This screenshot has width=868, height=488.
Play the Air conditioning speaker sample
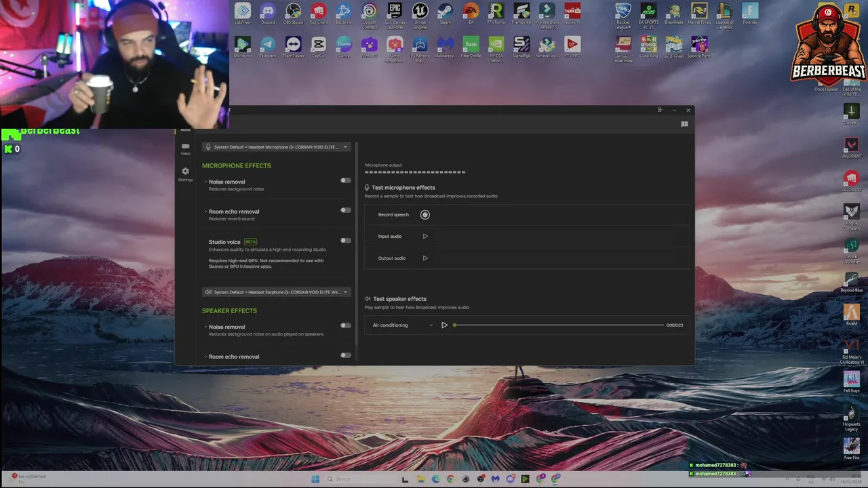[445, 325]
